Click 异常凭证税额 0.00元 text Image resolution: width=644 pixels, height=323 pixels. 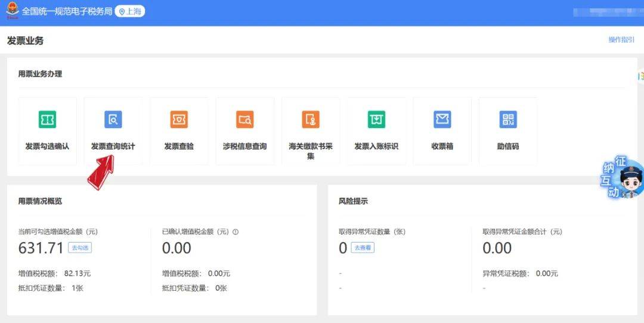[x=521, y=274]
